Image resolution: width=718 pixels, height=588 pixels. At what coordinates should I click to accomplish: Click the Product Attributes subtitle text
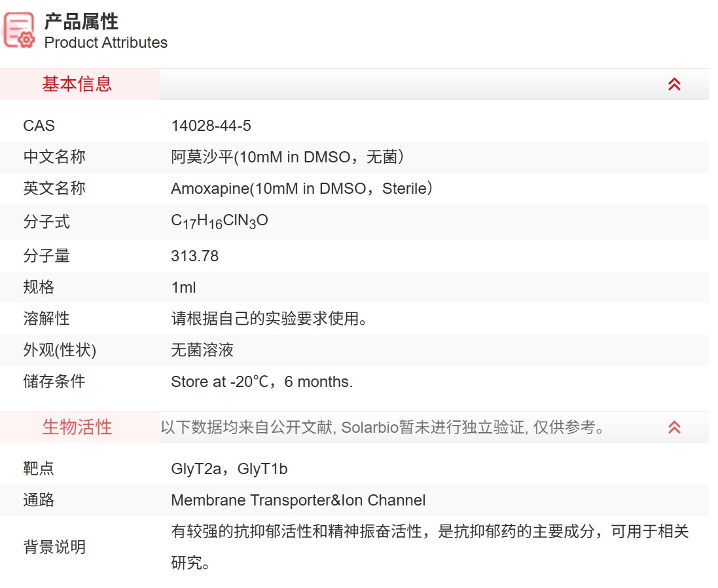pyautogui.click(x=106, y=43)
